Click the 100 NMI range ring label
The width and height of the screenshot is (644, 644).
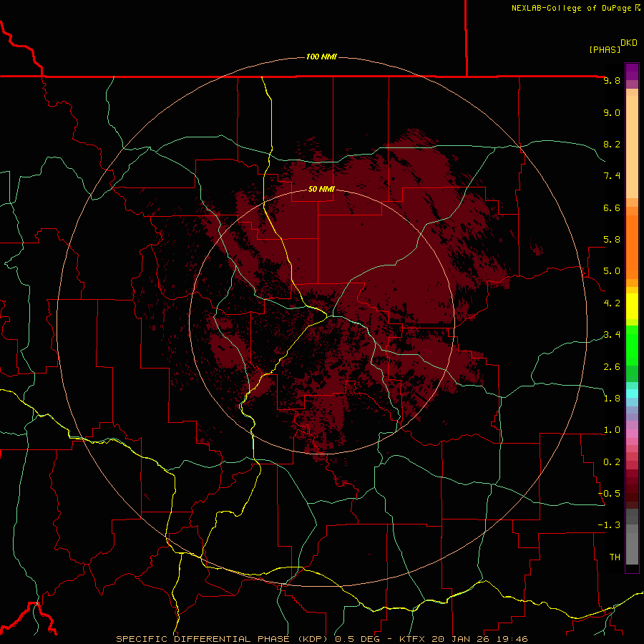(x=321, y=57)
